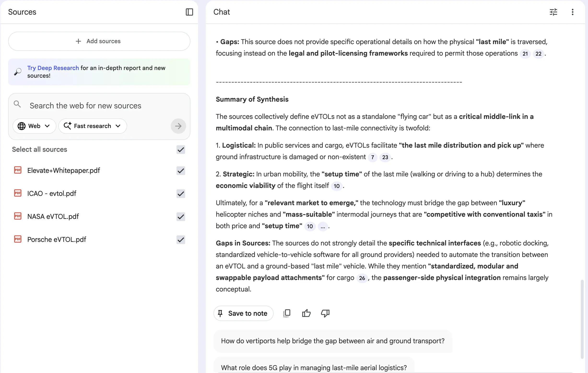The width and height of the screenshot is (588, 373).
Task: Expand the Fast research dropdown
Action: 92,126
